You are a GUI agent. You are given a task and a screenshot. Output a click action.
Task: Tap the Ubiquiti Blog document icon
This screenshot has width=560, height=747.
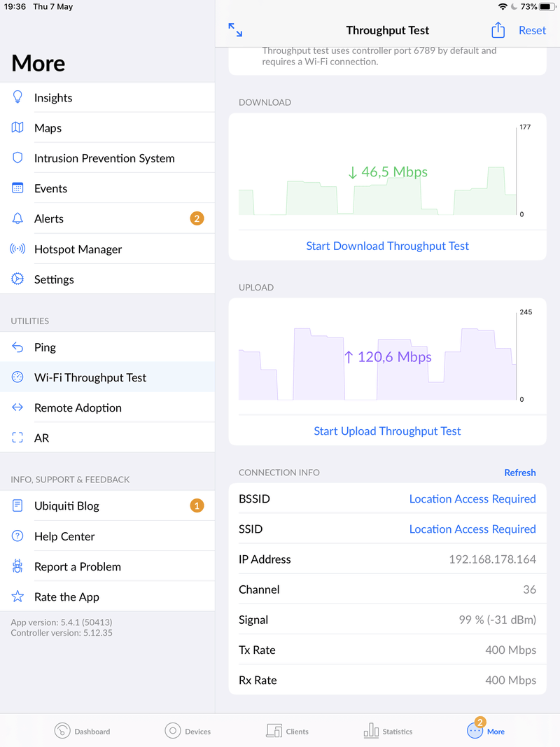pos(17,505)
